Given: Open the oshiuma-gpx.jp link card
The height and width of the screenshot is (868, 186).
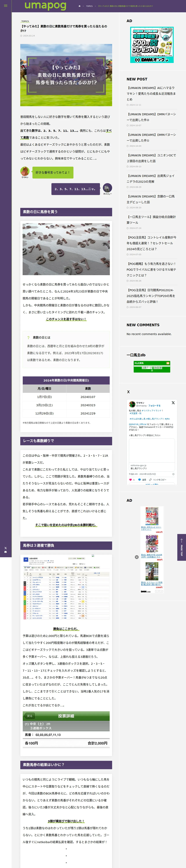Looking at the screenshot, I should [152, 455].
